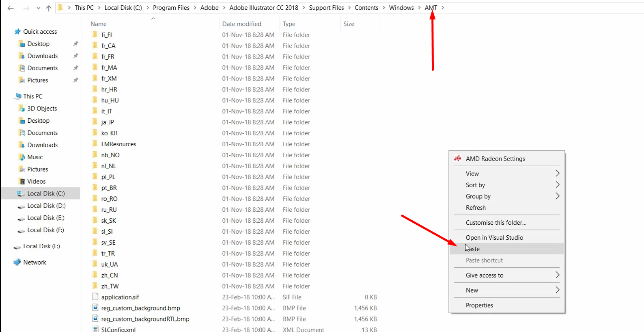The height and width of the screenshot is (332, 644).
Task: Navigate to Program Files in breadcrumb
Action: click(x=171, y=8)
